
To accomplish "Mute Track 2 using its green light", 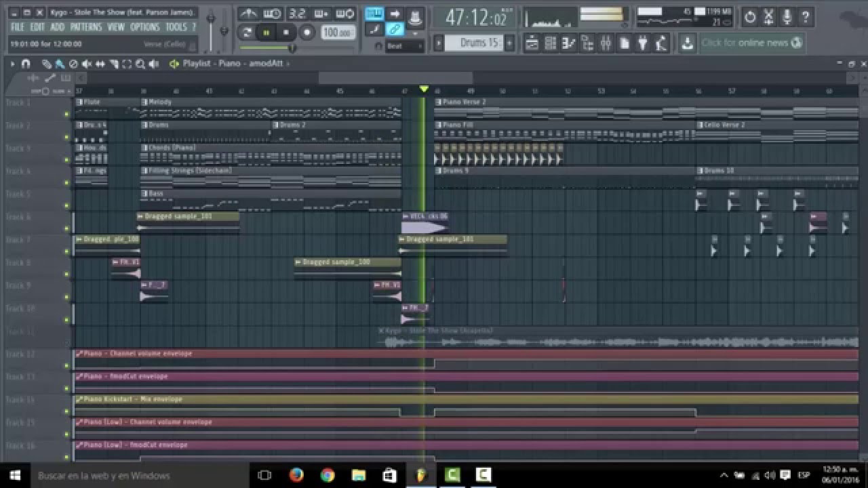I will tap(66, 137).
